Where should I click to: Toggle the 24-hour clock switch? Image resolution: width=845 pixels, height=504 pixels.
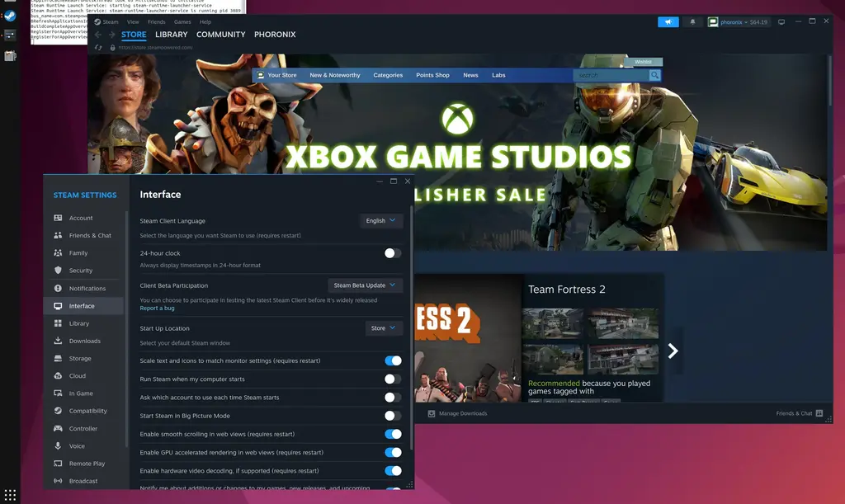(x=392, y=253)
